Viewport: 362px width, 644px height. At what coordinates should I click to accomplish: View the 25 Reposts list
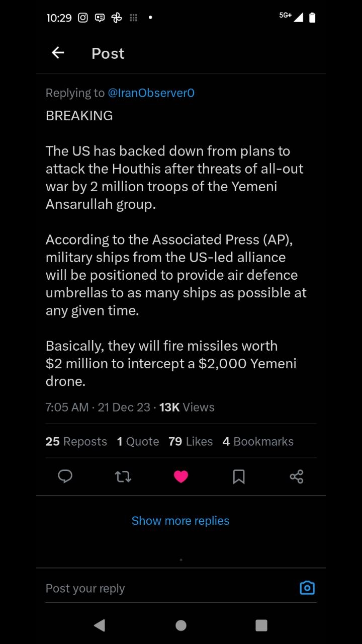coord(76,441)
